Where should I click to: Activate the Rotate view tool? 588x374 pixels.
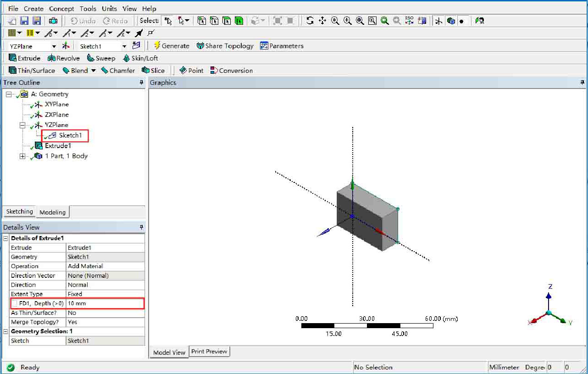tap(310, 21)
